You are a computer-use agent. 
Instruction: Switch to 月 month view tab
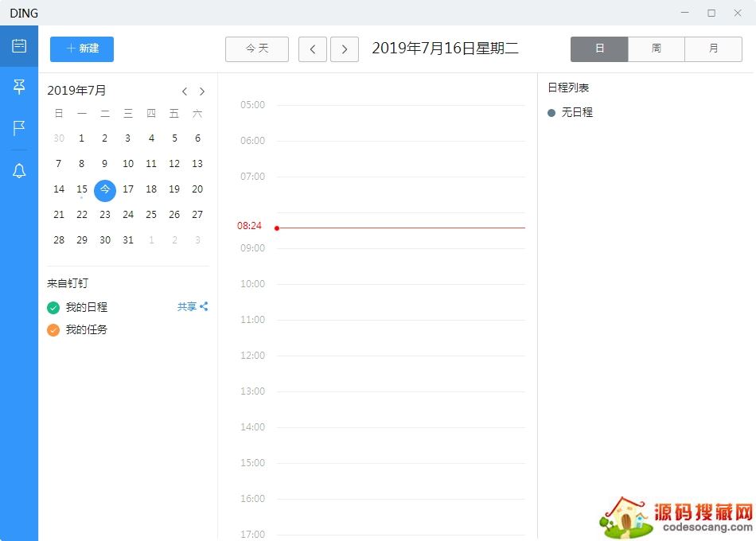coord(713,49)
